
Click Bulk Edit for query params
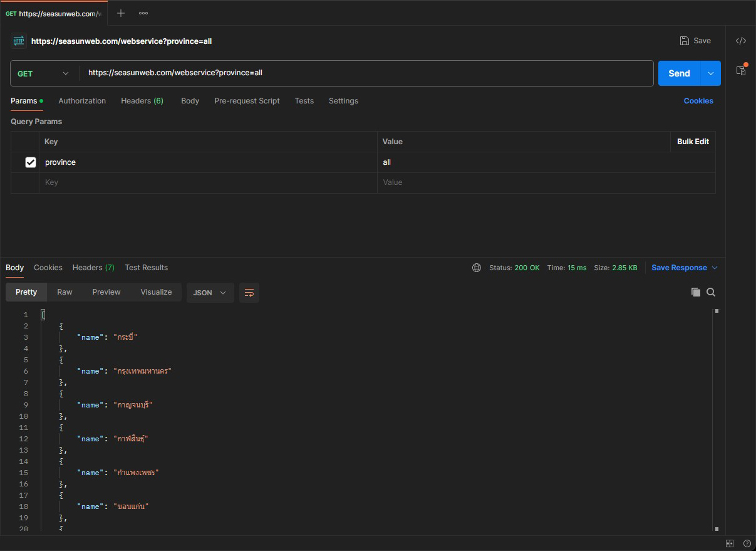point(693,142)
